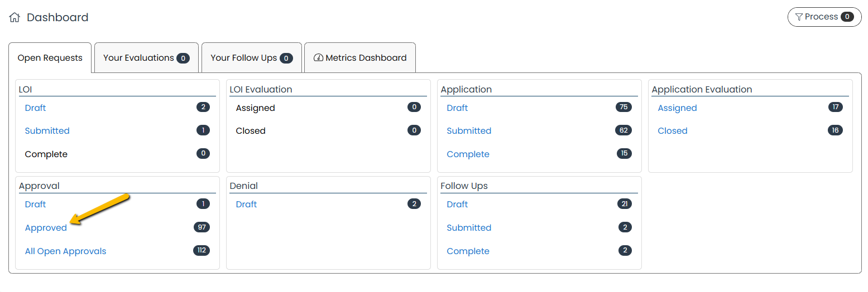
Task: Click the Application Submitted badge 62
Action: (x=624, y=130)
